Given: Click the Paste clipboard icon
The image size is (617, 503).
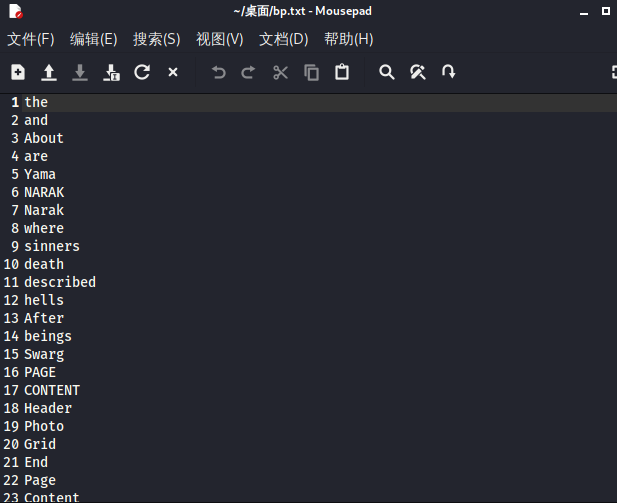Looking at the screenshot, I should pyautogui.click(x=342, y=72).
